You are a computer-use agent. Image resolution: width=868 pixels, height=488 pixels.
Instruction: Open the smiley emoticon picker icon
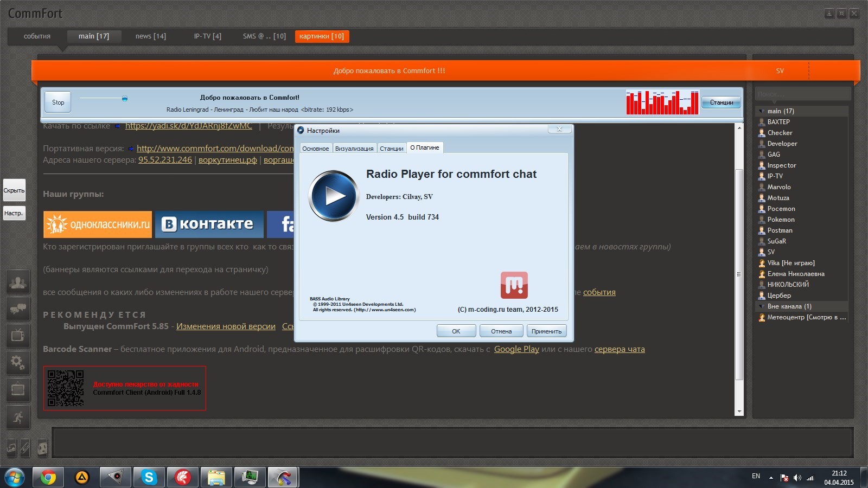coord(42,448)
